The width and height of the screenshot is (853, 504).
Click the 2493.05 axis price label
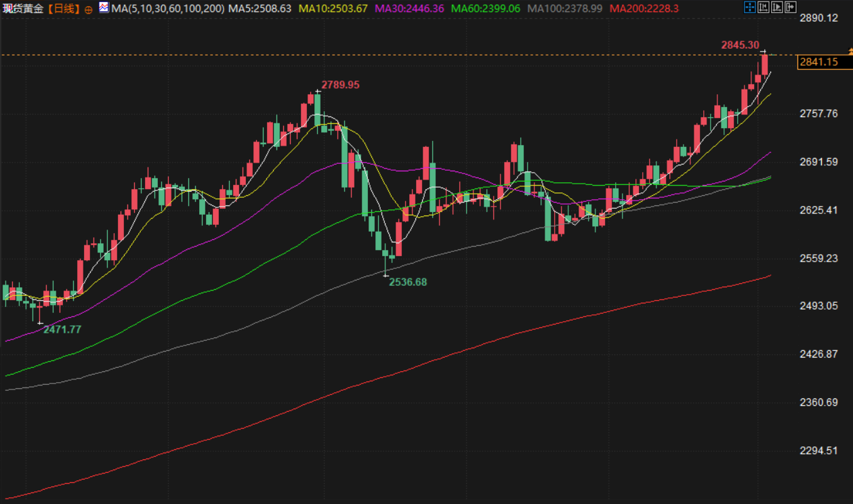tap(818, 306)
